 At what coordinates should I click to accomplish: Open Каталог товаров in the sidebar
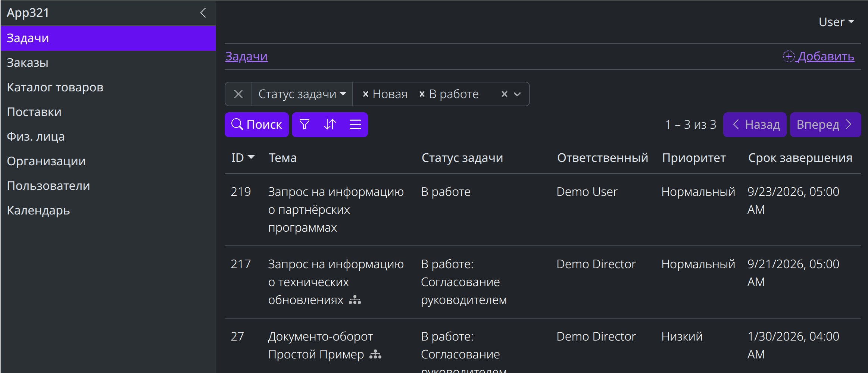pyautogui.click(x=108, y=87)
